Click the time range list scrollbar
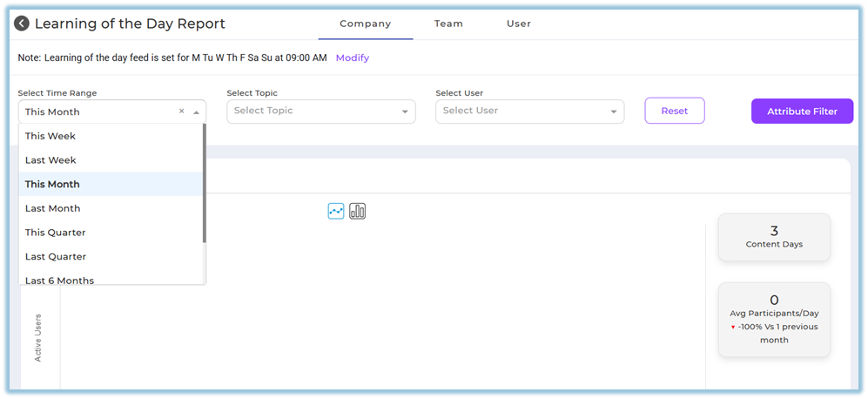Screen dimensions: 868x399 coord(205,183)
